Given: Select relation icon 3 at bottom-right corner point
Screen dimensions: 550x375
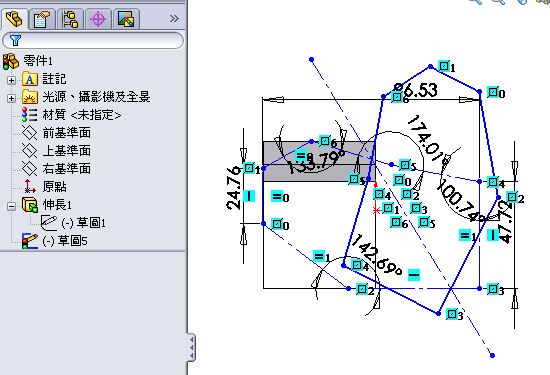Looking at the screenshot, I should [493, 289].
